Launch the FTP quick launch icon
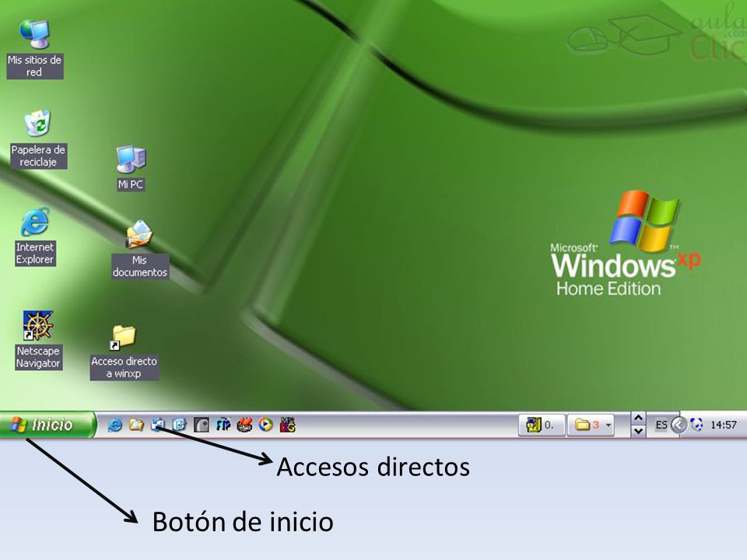The image size is (747, 560). tap(223, 425)
